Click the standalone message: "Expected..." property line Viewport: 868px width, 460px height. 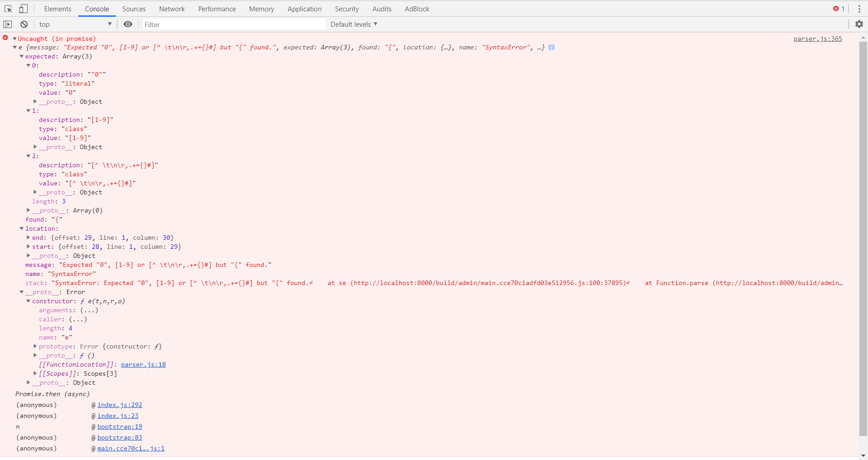tap(149, 265)
